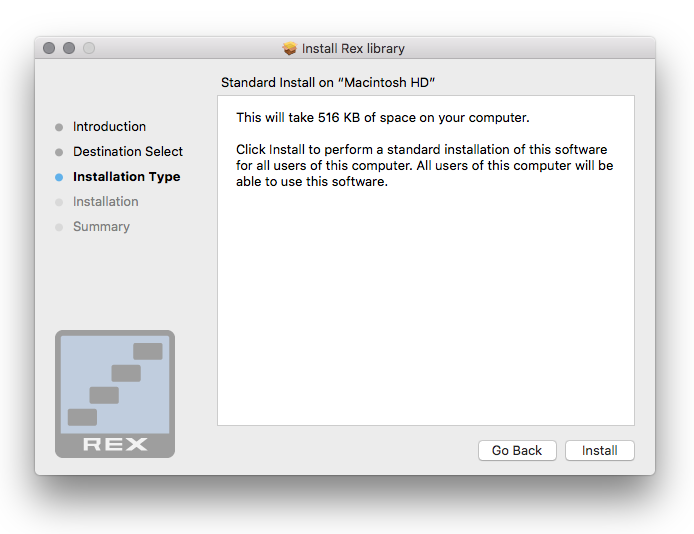Image resolution: width=694 pixels, height=534 pixels.
Task: Click the Installation Type step label
Action: click(127, 177)
